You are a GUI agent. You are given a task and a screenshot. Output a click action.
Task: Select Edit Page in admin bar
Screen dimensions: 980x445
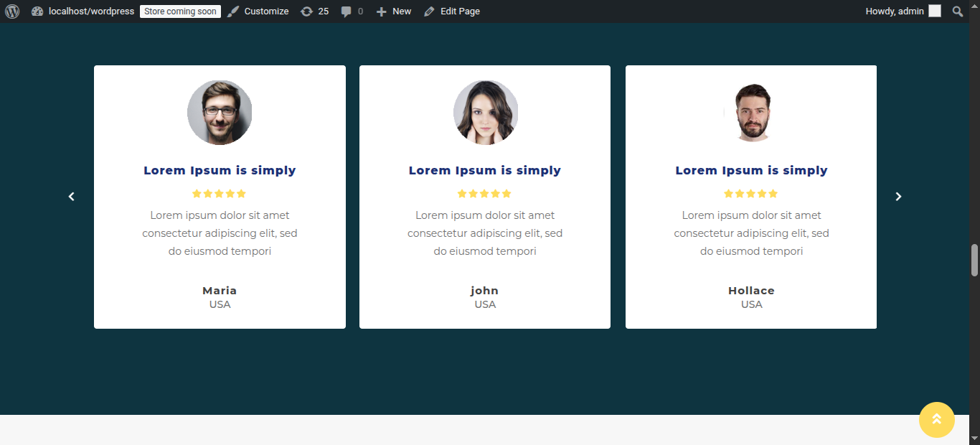tap(452, 11)
